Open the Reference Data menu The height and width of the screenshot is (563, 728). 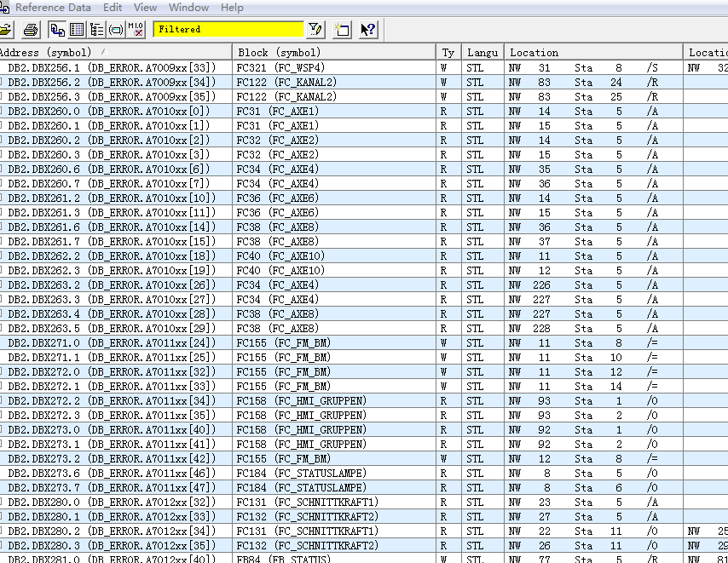tap(53, 8)
